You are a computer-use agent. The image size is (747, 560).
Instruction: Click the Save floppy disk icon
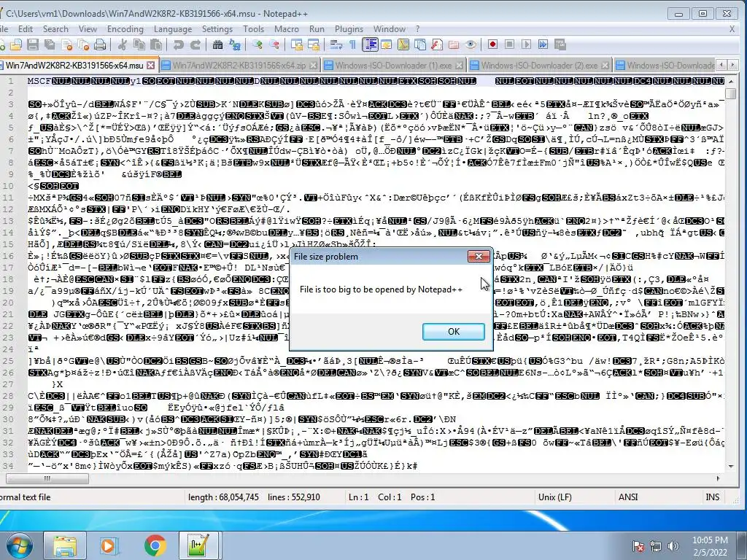(32, 44)
